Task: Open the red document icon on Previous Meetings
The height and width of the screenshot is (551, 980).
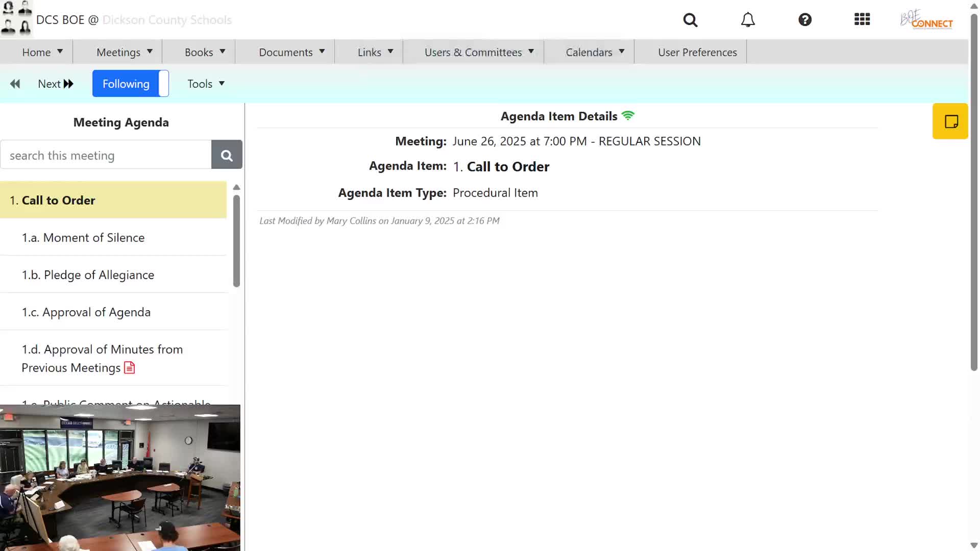Action: click(x=130, y=368)
